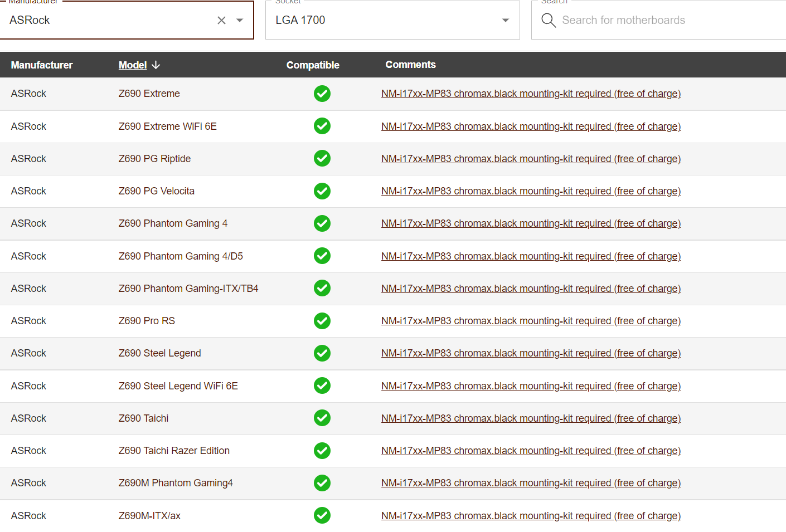786x532 pixels.
Task: Click the compatible checkmark for Z690 Extreme
Action: click(322, 94)
